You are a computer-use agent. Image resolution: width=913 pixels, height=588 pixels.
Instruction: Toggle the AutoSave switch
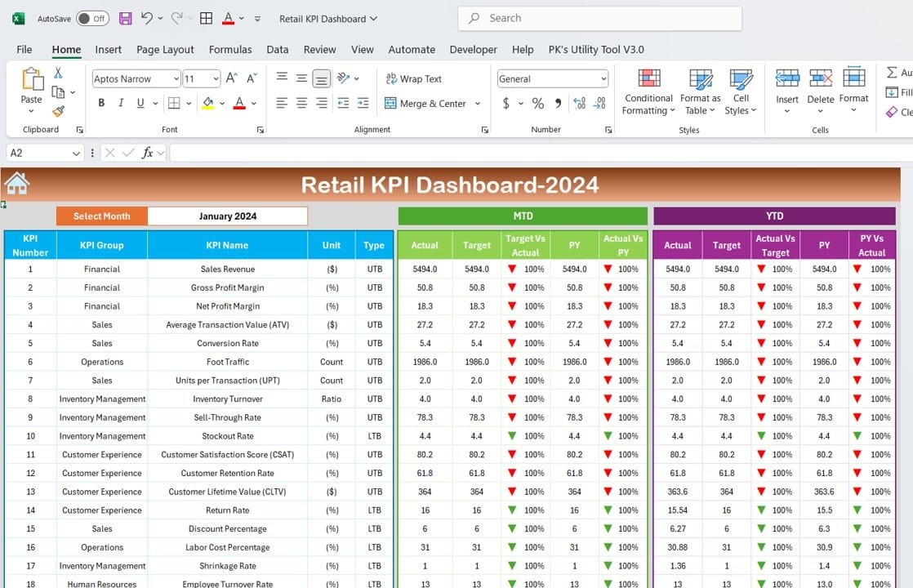(92, 18)
